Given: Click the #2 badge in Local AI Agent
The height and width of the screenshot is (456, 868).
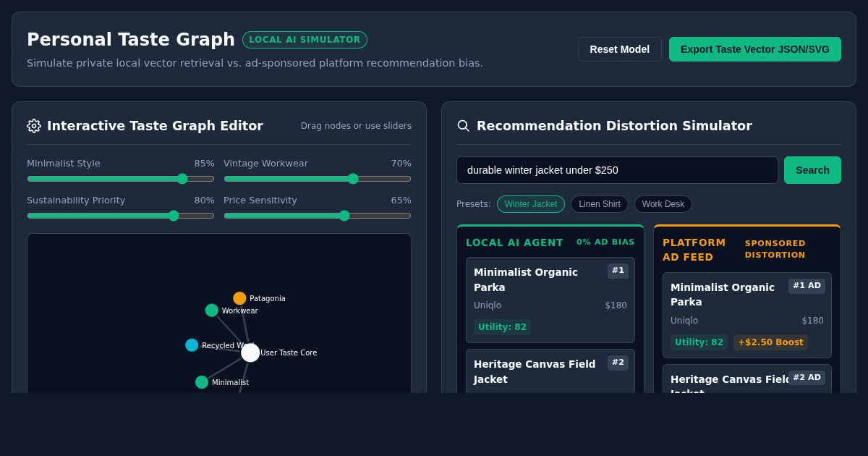Looking at the screenshot, I should pos(618,363).
